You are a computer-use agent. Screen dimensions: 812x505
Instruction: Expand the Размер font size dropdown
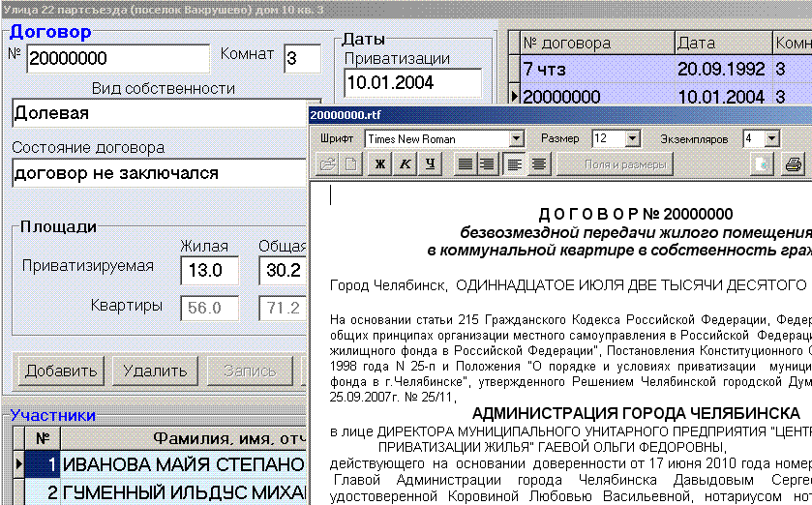[632, 139]
